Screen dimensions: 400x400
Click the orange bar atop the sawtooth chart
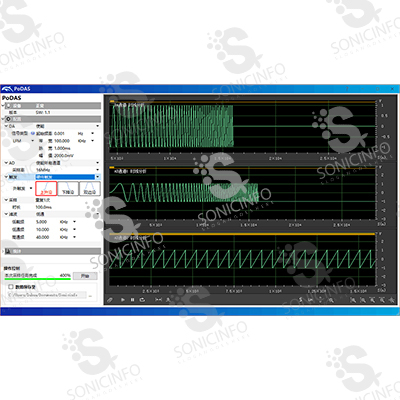[x=242, y=234]
